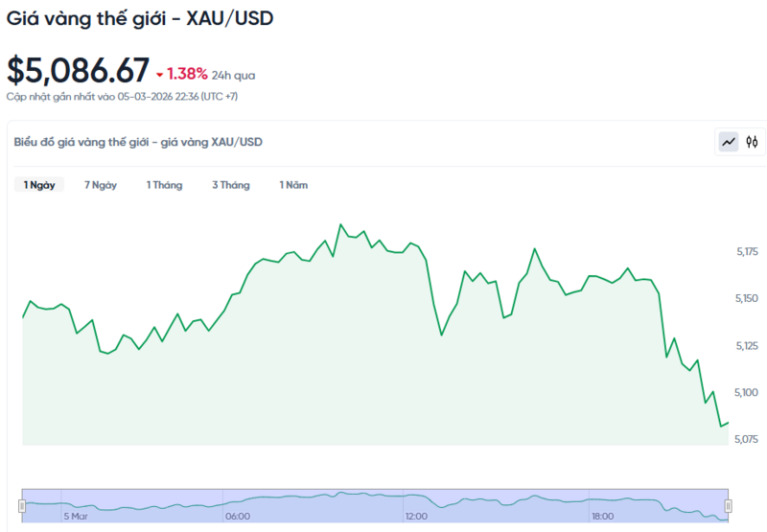Switch to the line chart view
Screen dimensions: 767x532
[x=730, y=142]
